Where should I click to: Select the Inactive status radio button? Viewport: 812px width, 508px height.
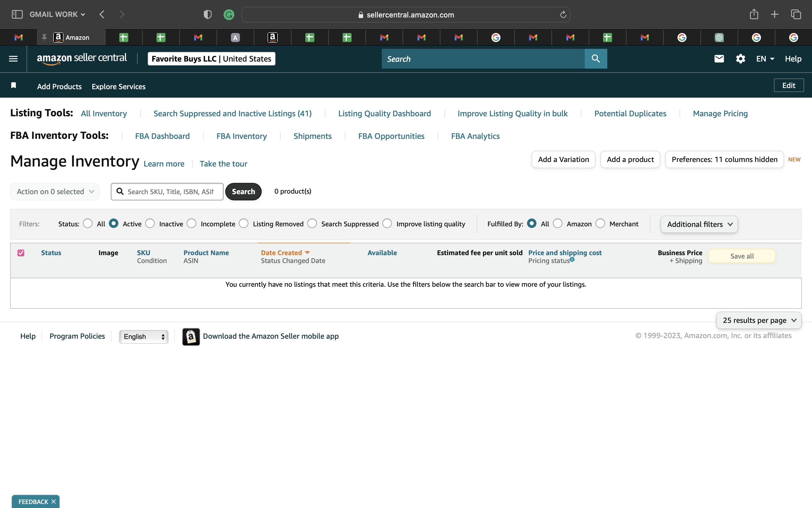[x=150, y=224]
